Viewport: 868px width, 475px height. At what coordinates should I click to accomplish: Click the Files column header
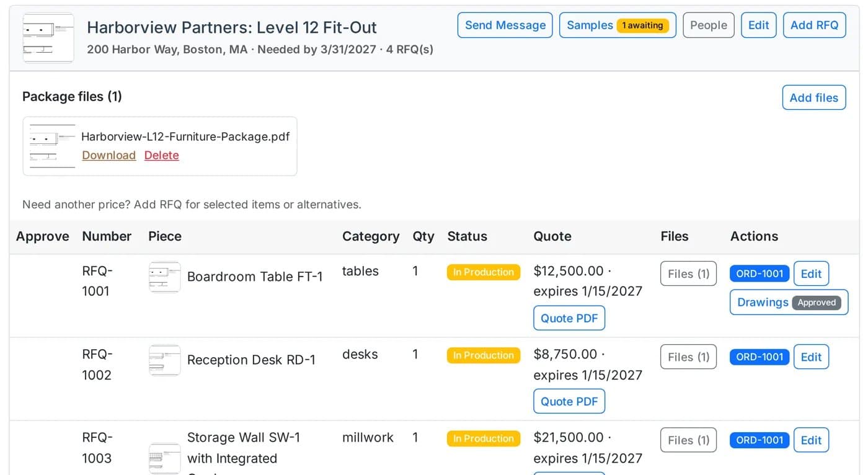[x=675, y=236]
